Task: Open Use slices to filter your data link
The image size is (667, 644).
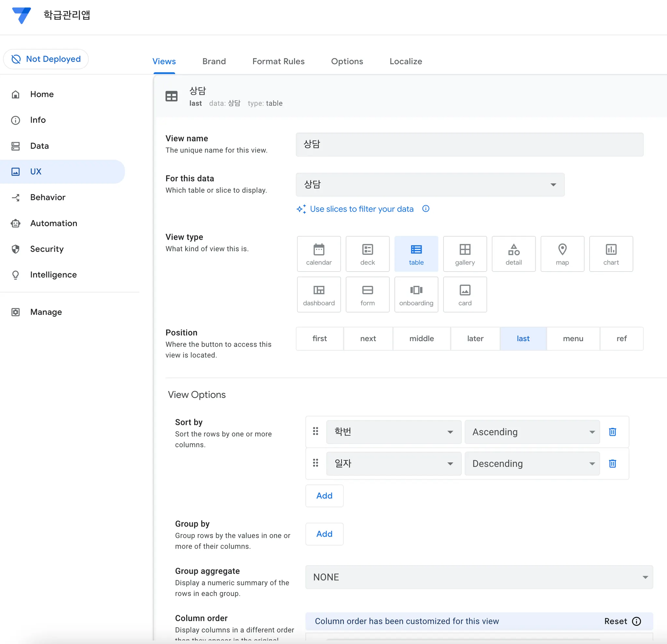Action: pos(362,209)
